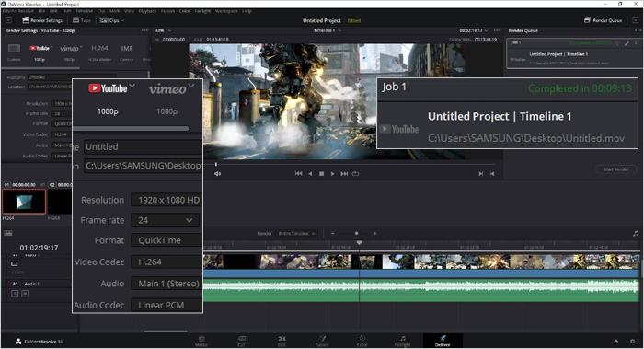The image size is (644, 349).
Task: Open the 43% viewer zoom dropdown
Action: [x=163, y=30]
